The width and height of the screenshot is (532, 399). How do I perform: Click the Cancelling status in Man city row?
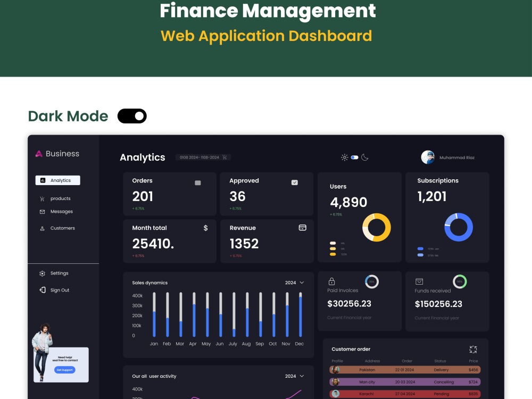[x=444, y=382]
